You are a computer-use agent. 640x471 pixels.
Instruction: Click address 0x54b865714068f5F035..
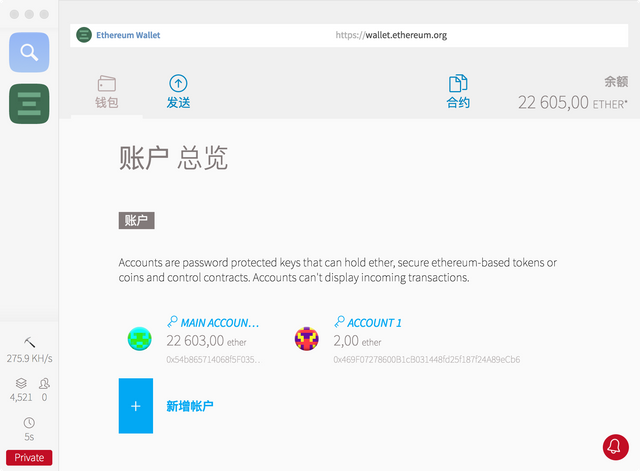pyautogui.click(x=213, y=360)
